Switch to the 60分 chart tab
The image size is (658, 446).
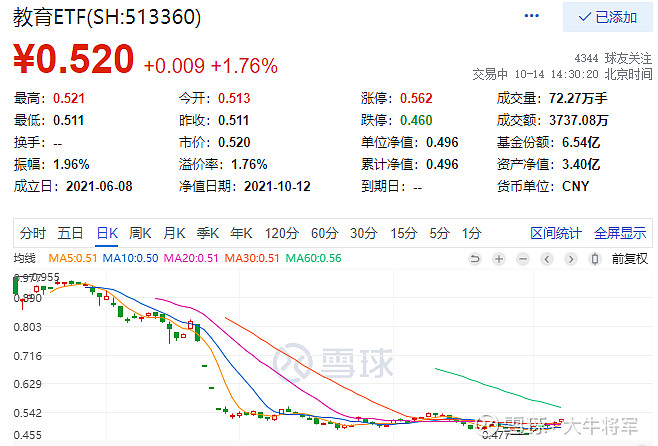tap(324, 233)
